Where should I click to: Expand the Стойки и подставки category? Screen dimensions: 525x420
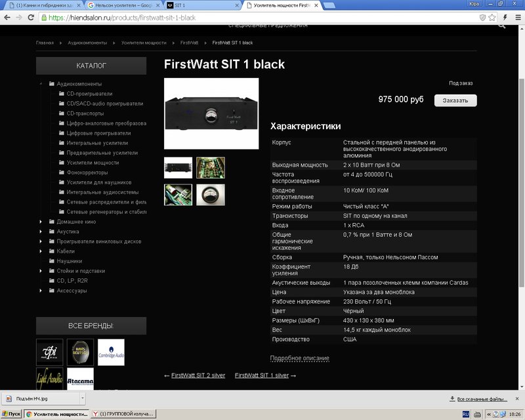[41, 271]
